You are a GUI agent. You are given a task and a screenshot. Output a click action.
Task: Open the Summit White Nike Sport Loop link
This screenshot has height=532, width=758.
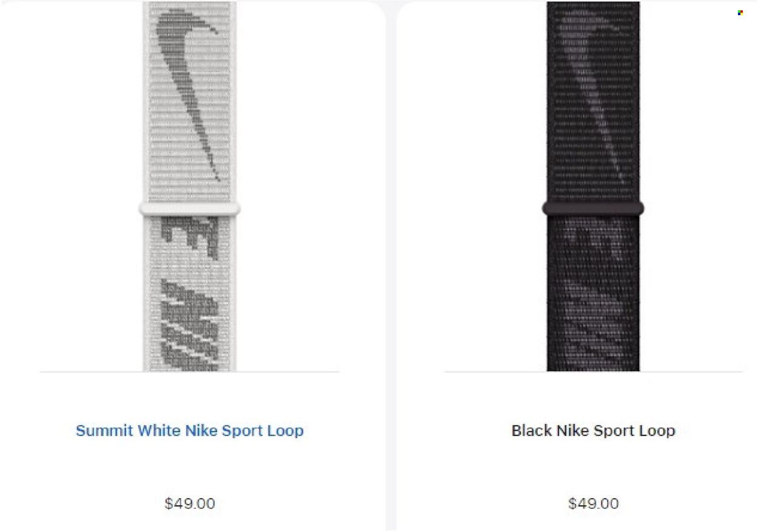click(190, 431)
